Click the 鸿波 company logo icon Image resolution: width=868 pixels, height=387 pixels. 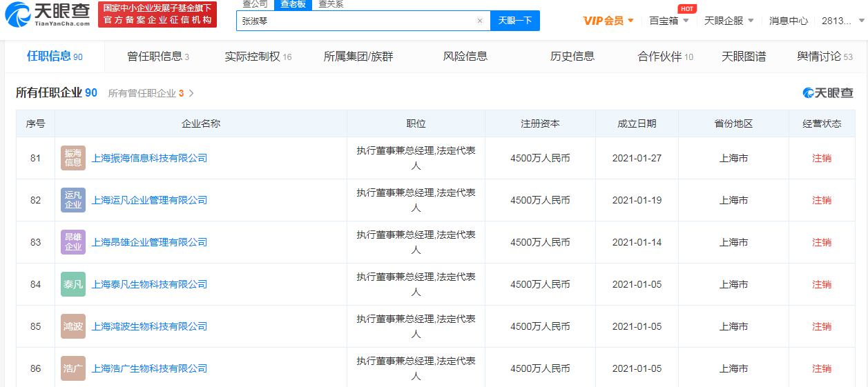(x=73, y=326)
